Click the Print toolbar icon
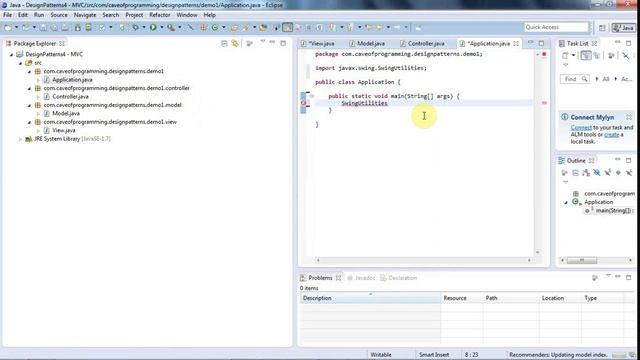The image size is (640, 360). click(x=65, y=27)
